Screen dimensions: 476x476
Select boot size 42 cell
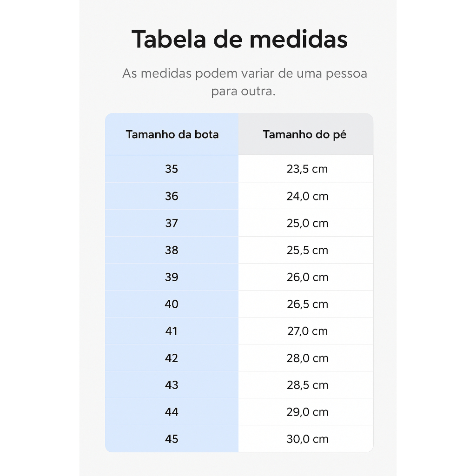pyautogui.click(x=172, y=358)
